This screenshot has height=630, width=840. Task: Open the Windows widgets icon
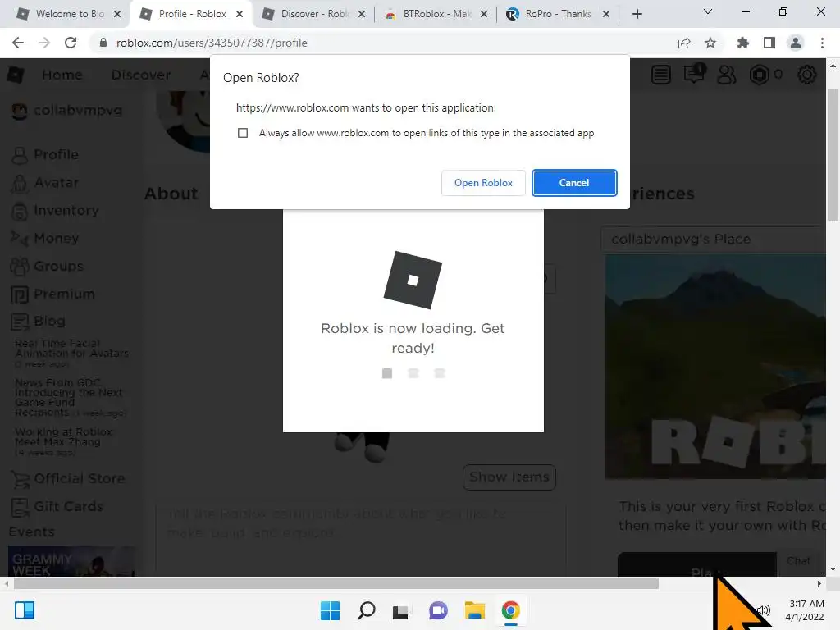[x=25, y=610]
